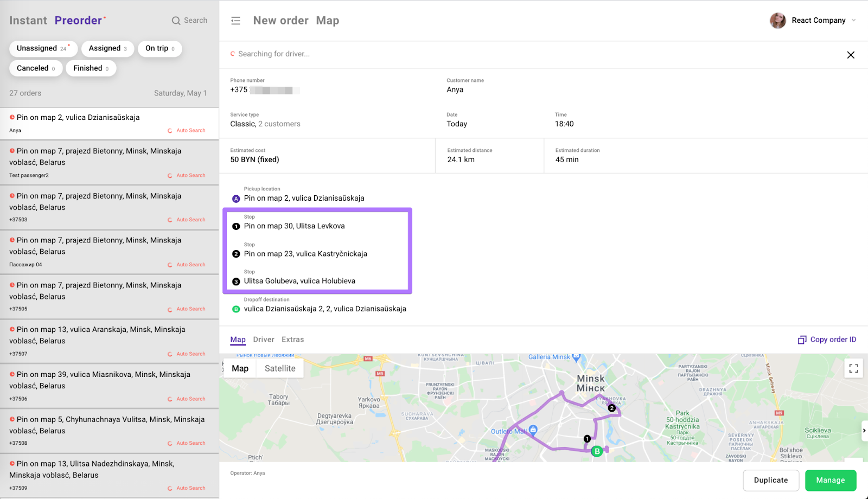Filter orders by Canceled
This screenshot has height=499, width=868.
[36, 68]
